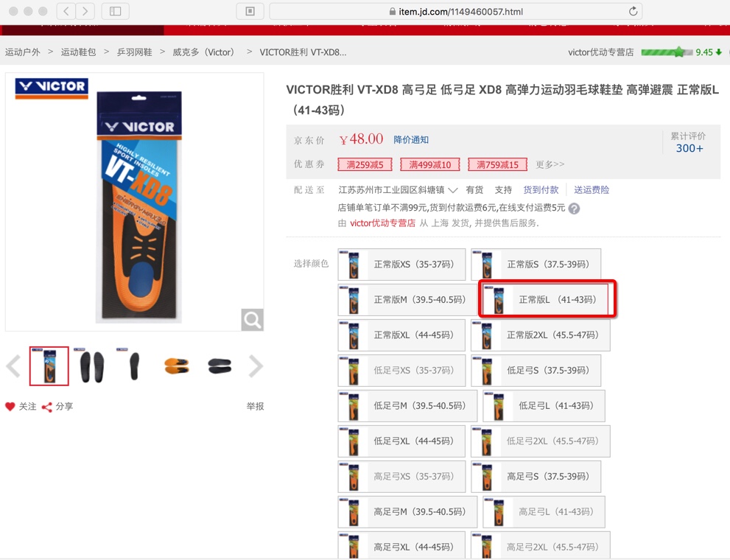Image resolution: width=730 pixels, height=560 pixels.
Task: Choose option 正常版L (41-43码)
Action: point(547,299)
